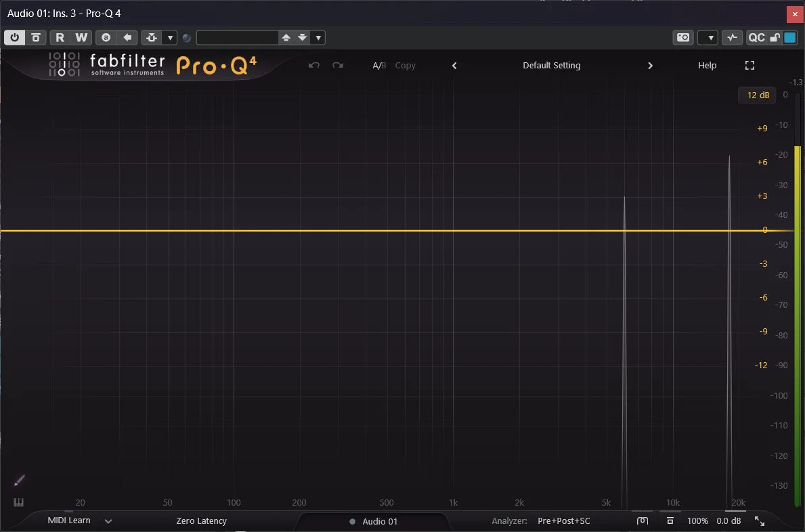Screen dimensions: 805x532
Task: Load previous program with up arrow
Action: pyautogui.click(x=286, y=37)
